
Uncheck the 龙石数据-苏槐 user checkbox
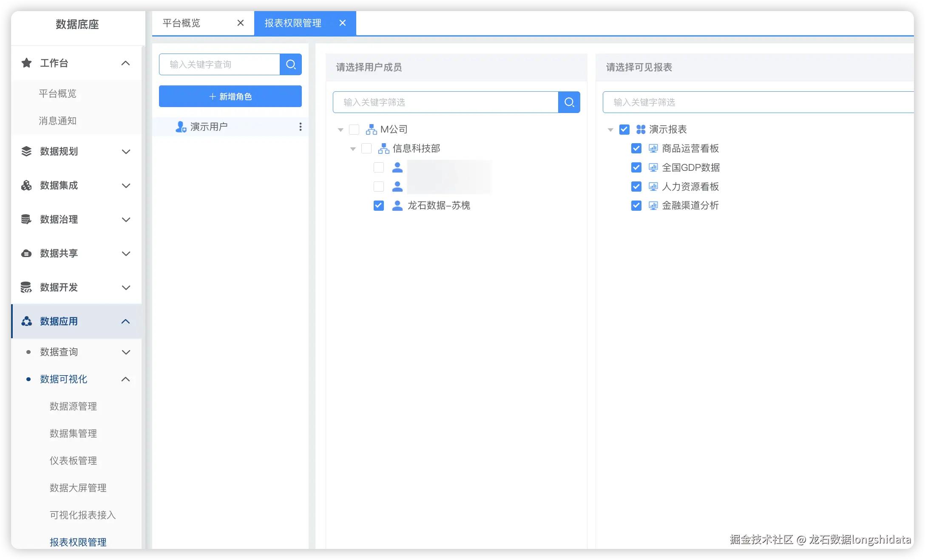378,206
